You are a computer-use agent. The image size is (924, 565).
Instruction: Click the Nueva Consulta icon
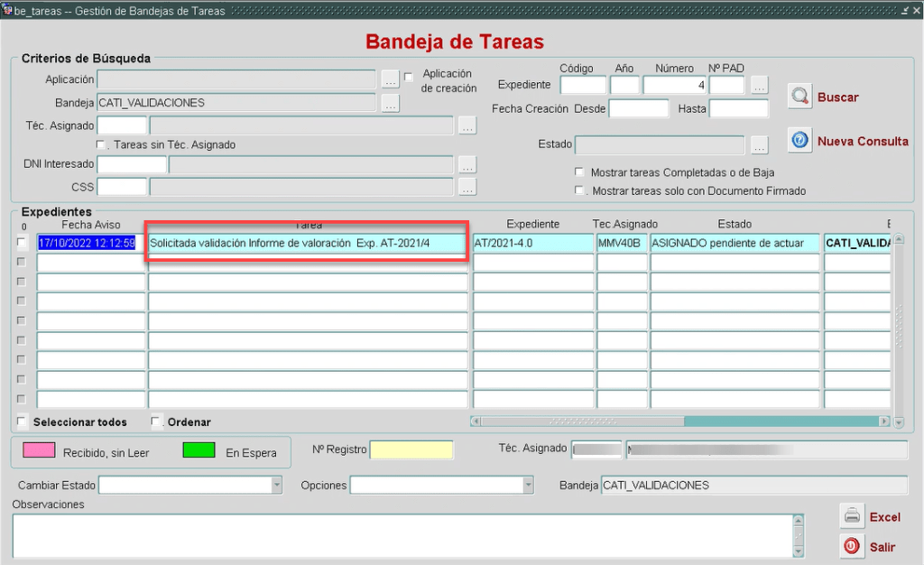click(800, 141)
